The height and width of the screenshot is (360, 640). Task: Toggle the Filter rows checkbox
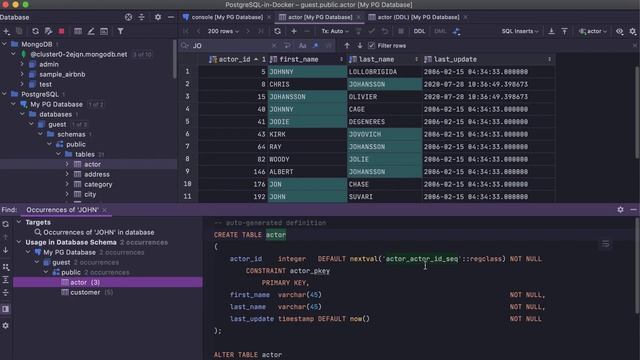point(371,45)
